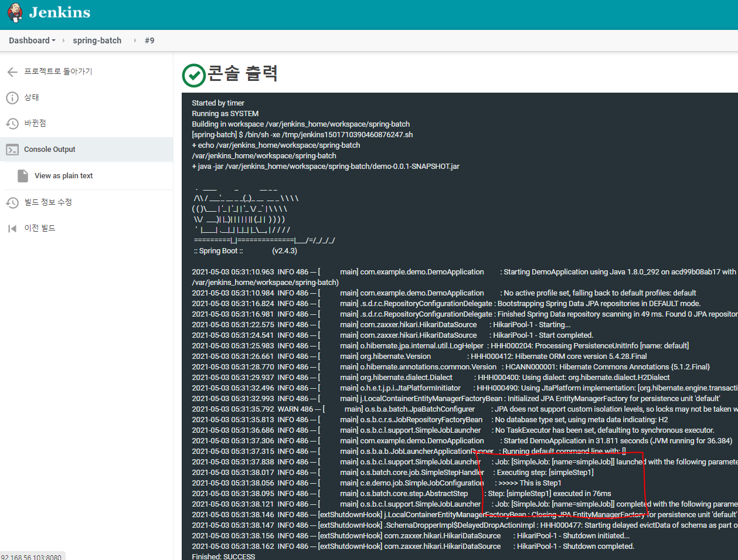The height and width of the screenshot is (560, 738).
Task: Select build #9 in the breadcrumb
Action: [x=149, y=40]
